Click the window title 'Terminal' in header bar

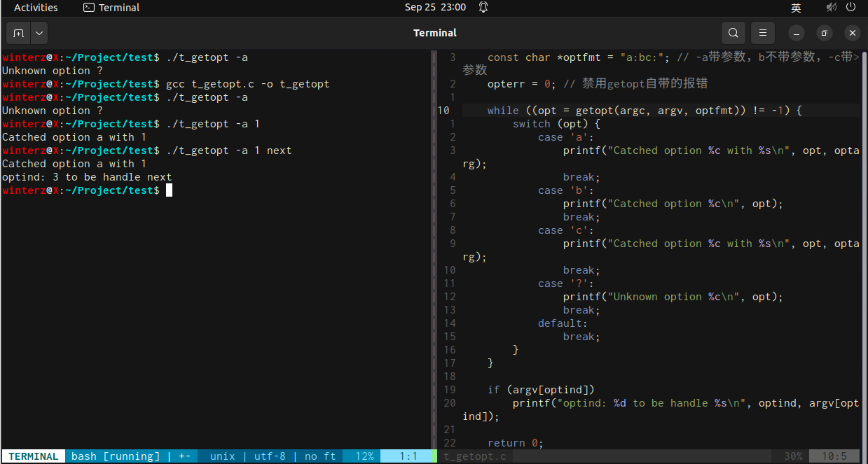434,33
